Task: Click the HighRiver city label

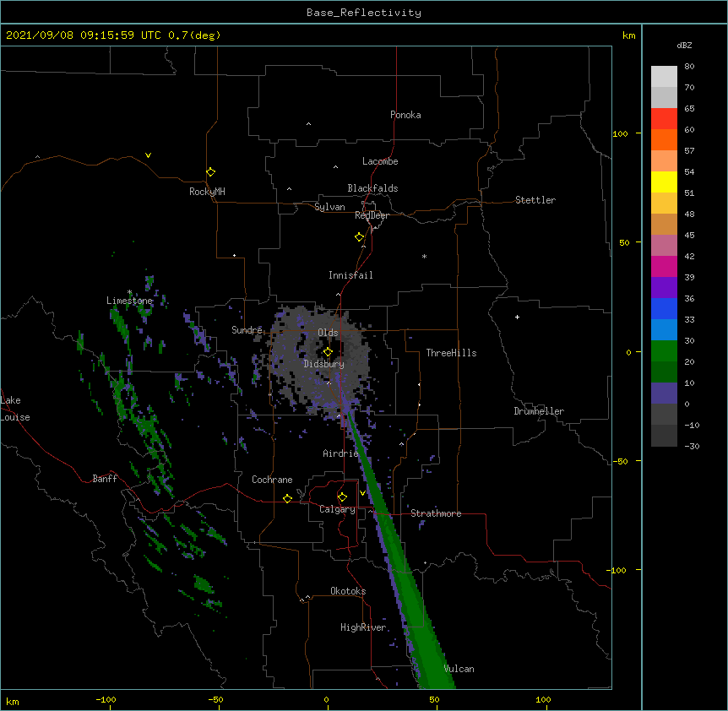Action: (363, 627)
